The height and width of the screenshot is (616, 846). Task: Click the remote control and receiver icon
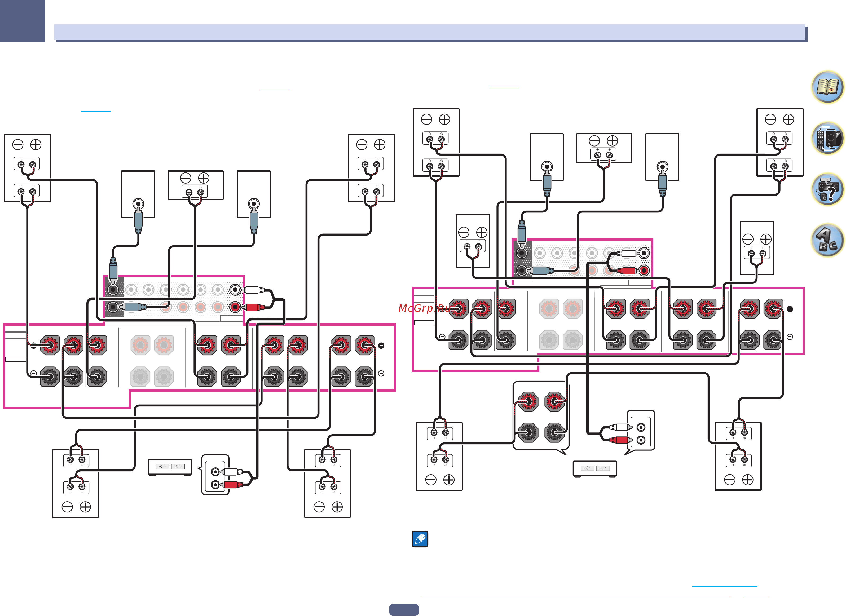[x=827, y=138]
